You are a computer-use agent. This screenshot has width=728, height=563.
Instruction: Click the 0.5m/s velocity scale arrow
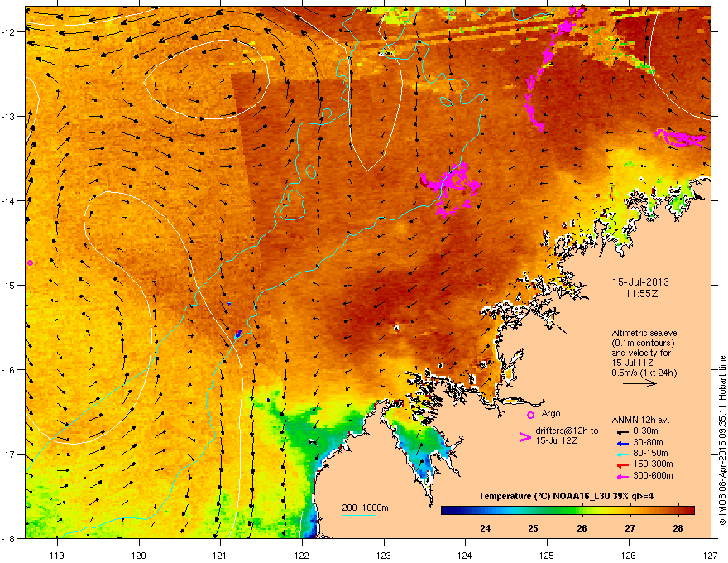click(639, 383)
